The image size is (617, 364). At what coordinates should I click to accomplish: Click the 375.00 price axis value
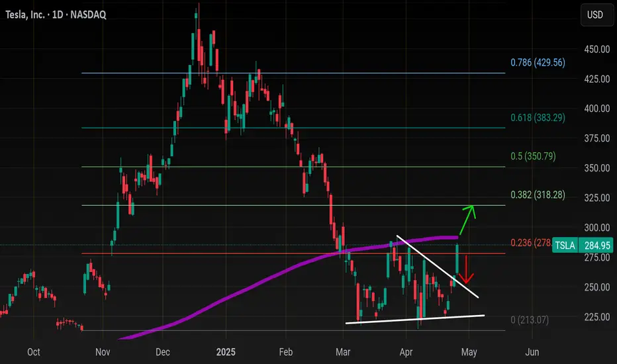point(597,138)
